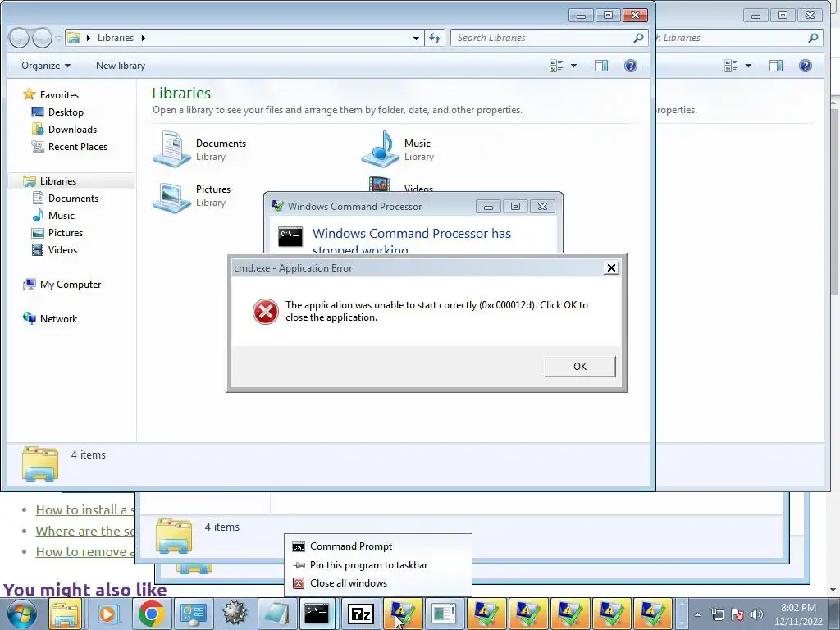Select the Music library icon in the content area
Viewport: 840px width, 630px height.
point(381,149)
